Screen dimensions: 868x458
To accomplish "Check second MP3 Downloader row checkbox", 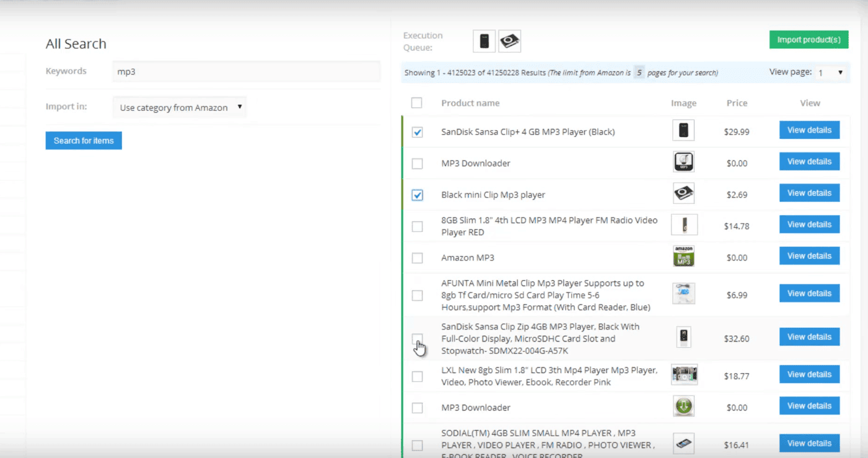I will 417,408.
